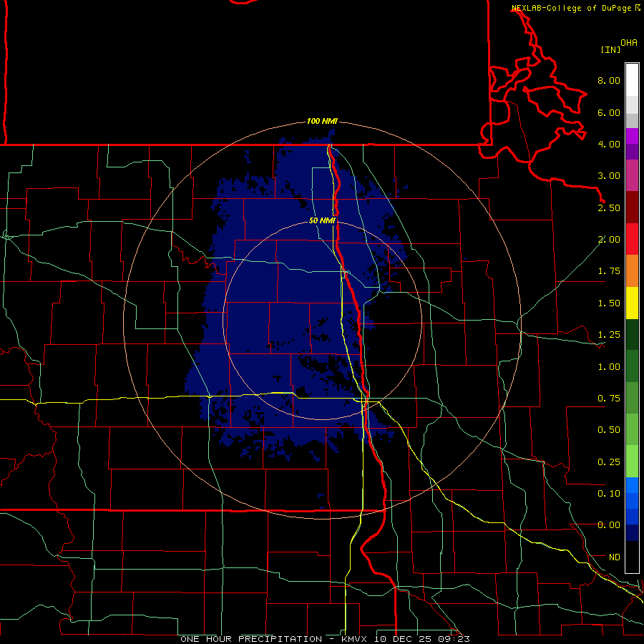Click the 2.00 legend value
The image size is (644, 644).
pos(609,240)
